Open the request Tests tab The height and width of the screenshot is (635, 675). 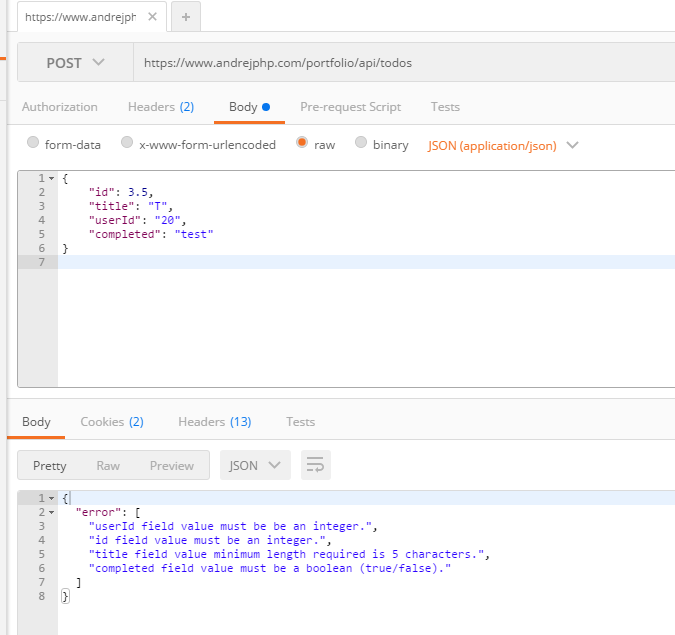point(445,107)
